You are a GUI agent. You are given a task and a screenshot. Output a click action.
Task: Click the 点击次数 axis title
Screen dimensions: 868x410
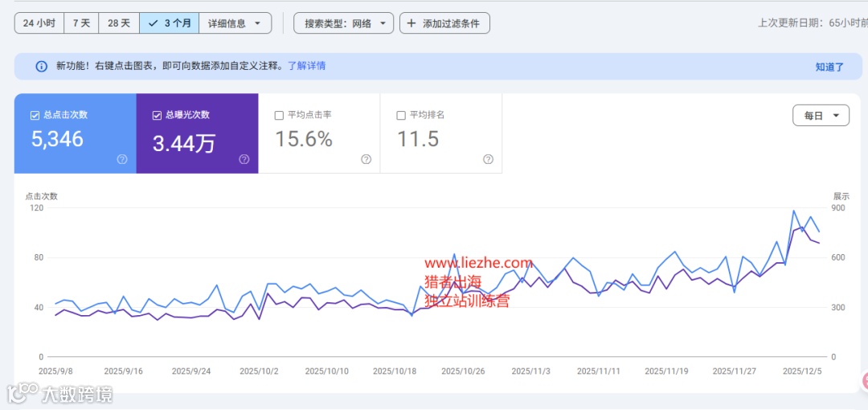(41, 196)
